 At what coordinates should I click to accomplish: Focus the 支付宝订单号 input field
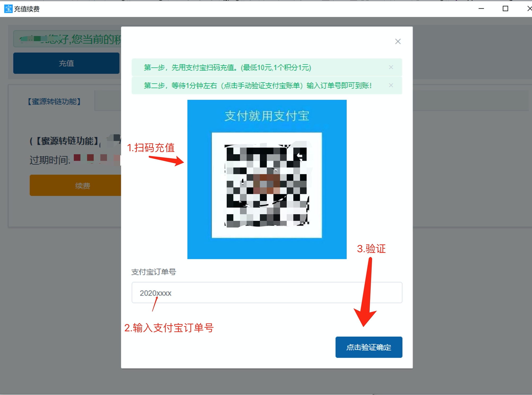267,293
